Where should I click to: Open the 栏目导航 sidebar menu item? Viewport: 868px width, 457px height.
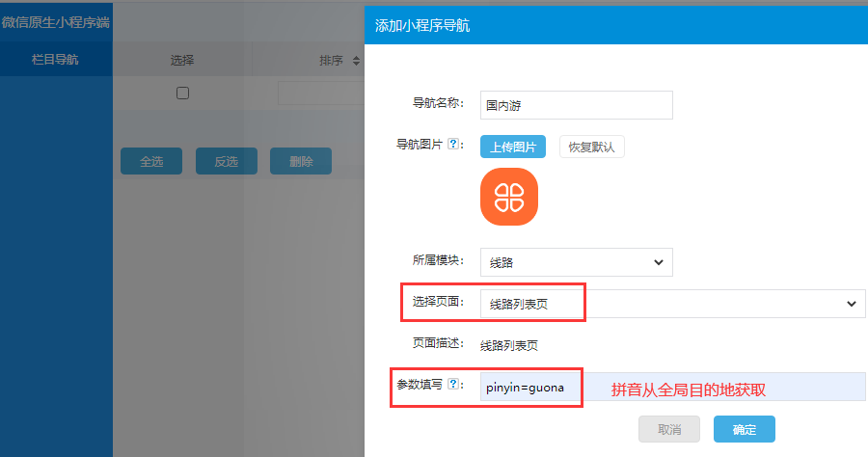coord(56,60)
